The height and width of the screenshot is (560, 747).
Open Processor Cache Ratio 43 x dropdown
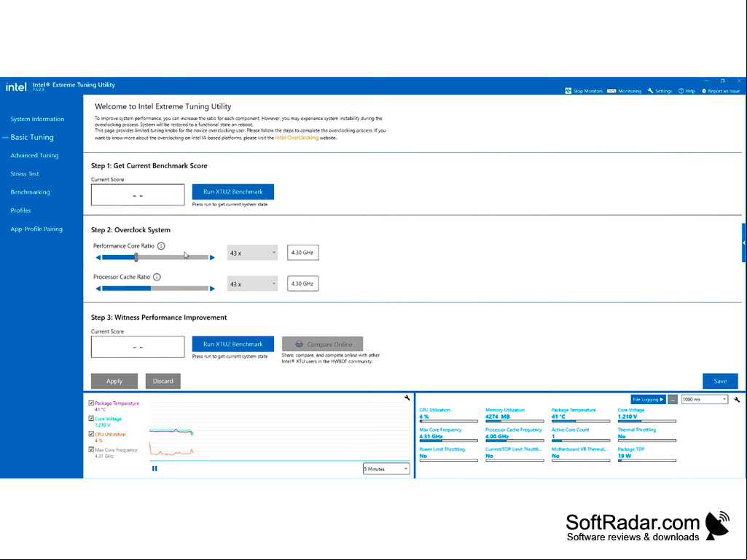tap(252, 284)
